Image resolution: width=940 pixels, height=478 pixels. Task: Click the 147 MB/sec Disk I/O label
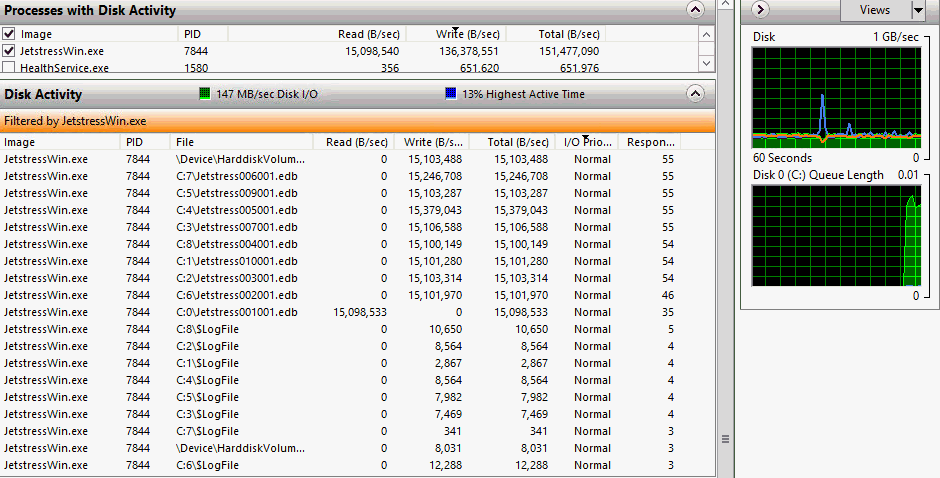(x=267, y=94)
